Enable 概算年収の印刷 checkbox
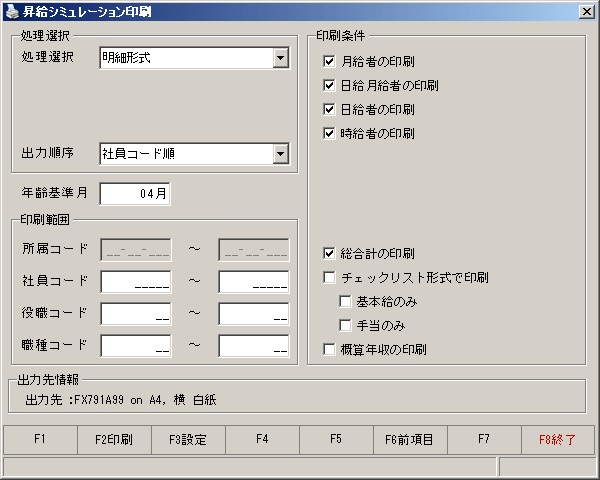The height and width of the screenshot is (480, 600). (x=329, y=349)
